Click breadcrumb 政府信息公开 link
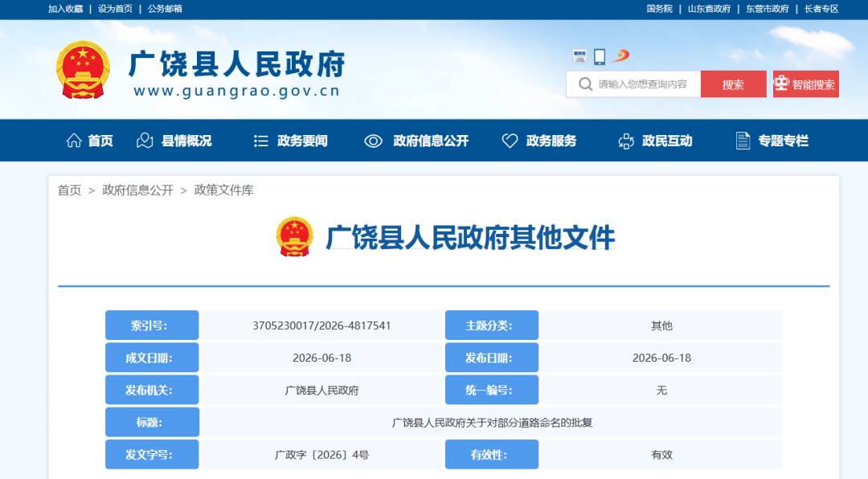The image size is (868, 479). click(138, 190)
